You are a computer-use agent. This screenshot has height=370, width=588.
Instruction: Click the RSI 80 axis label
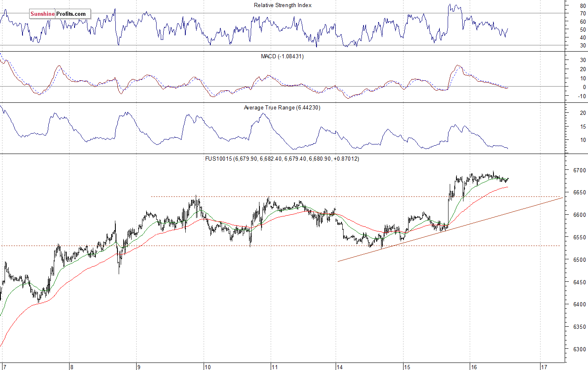(583, 6)
